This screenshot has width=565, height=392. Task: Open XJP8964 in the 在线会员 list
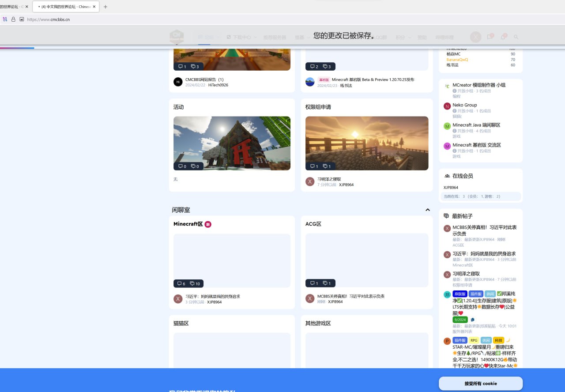(x=451, y=188)
